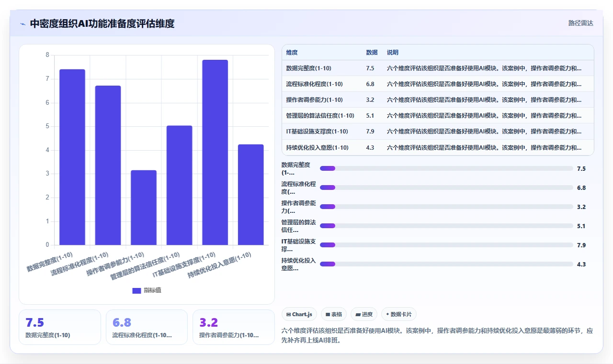Select table row 流程标准化程度(1-10)
This screenshot has width=613, height=364.
438,84
